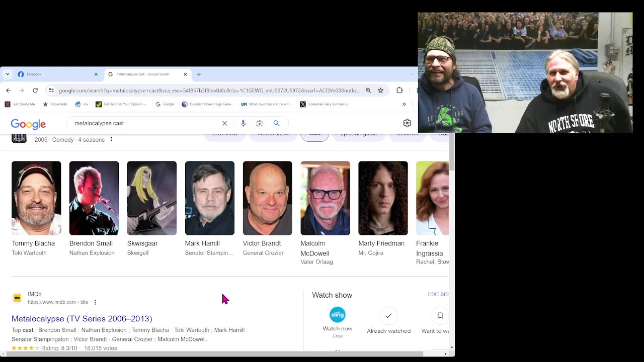Open a new browser tab
Screen dimensions: 644x362
[199, 74]
